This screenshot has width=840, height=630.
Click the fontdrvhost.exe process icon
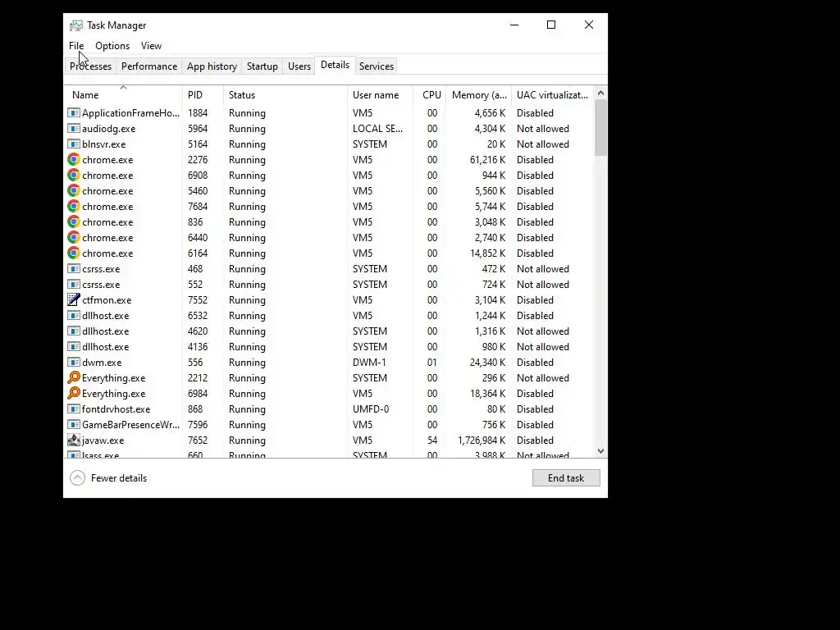click(x=74, y=409)
